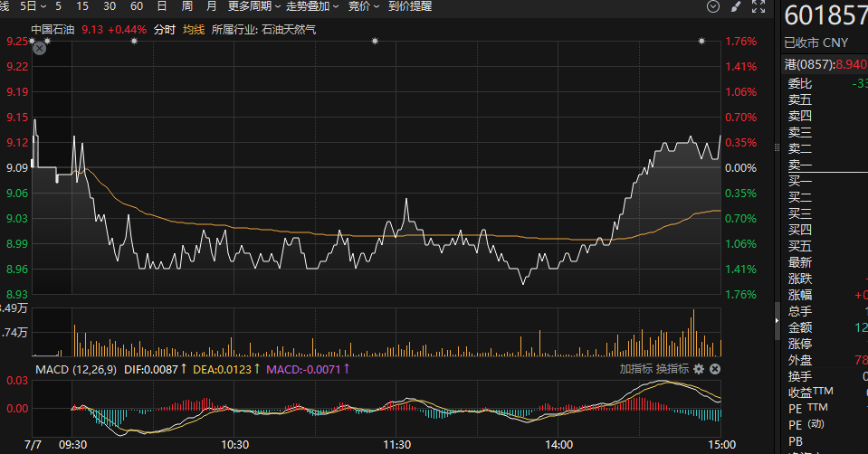Click the 10:30 time axis label
Screen dimensions: 868x454
(x=234, y=445)
